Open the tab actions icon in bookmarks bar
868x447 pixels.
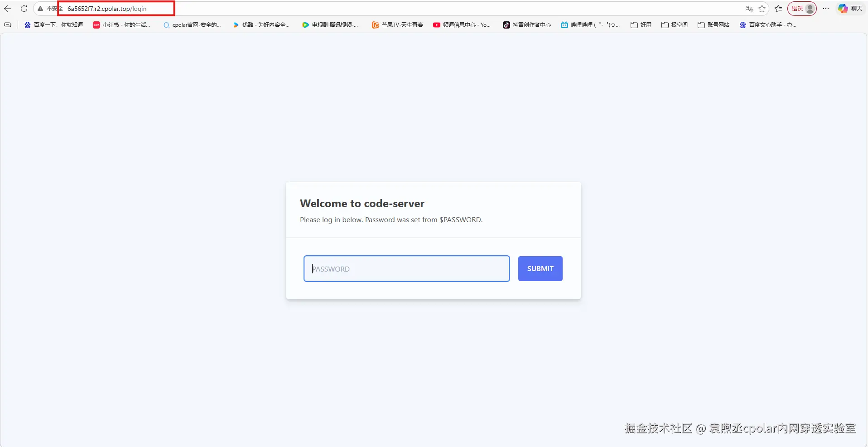(8, 25)
